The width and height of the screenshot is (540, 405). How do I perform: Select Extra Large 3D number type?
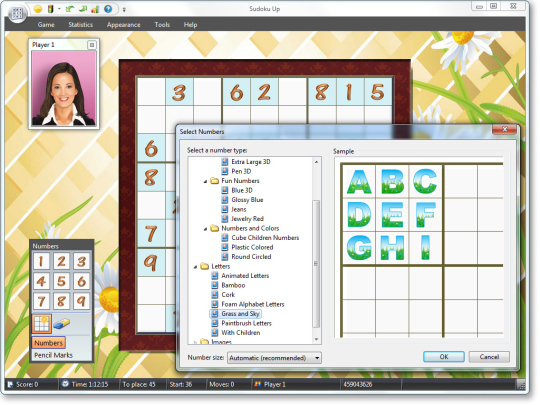[251, 162]
